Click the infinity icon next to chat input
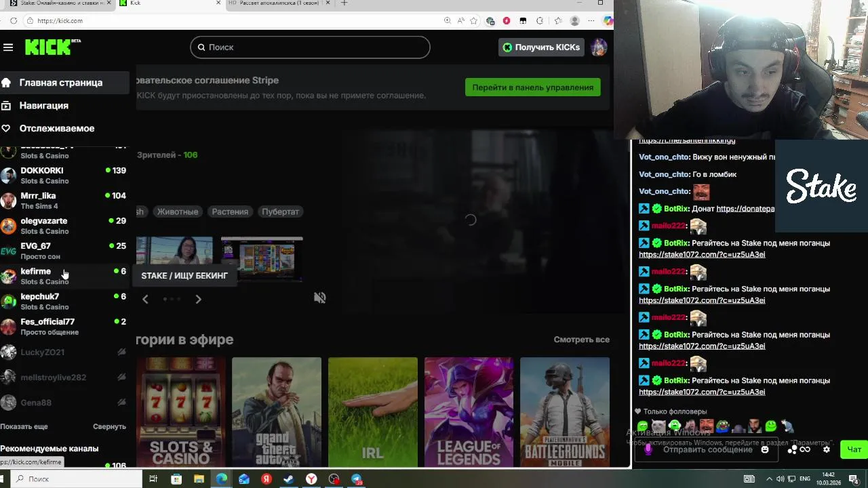This screenshot has height=488, width=868. tap(805, 449)
